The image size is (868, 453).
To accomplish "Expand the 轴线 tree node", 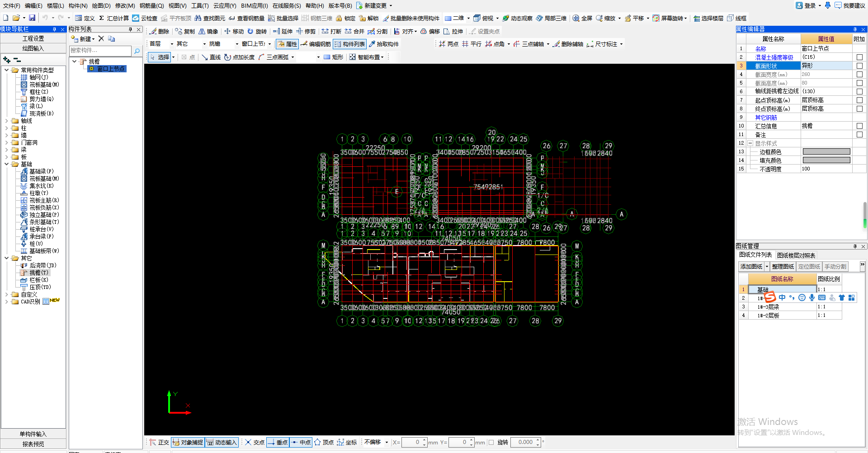I will pyautogui.click(x=6, y=121).
